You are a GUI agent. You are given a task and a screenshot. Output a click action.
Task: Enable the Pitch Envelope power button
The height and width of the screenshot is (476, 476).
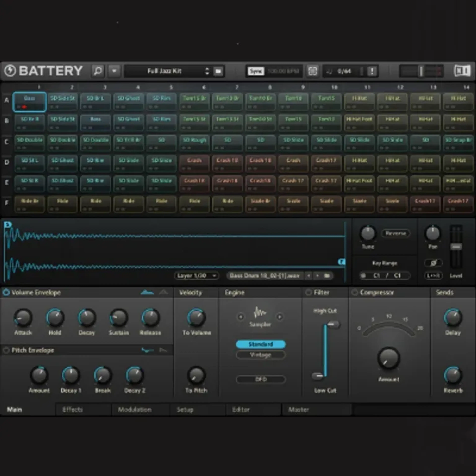[6, 350]
